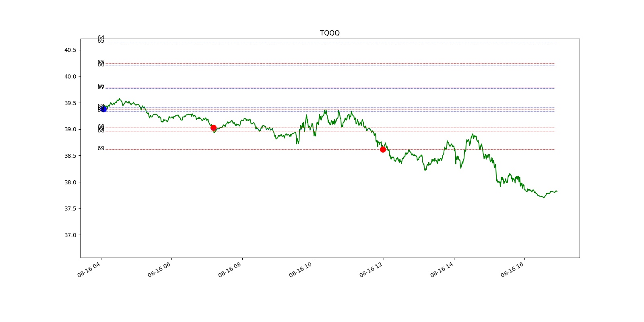
Task: Click the 08-16 08 x-axis label
Action: click(230, 269)
